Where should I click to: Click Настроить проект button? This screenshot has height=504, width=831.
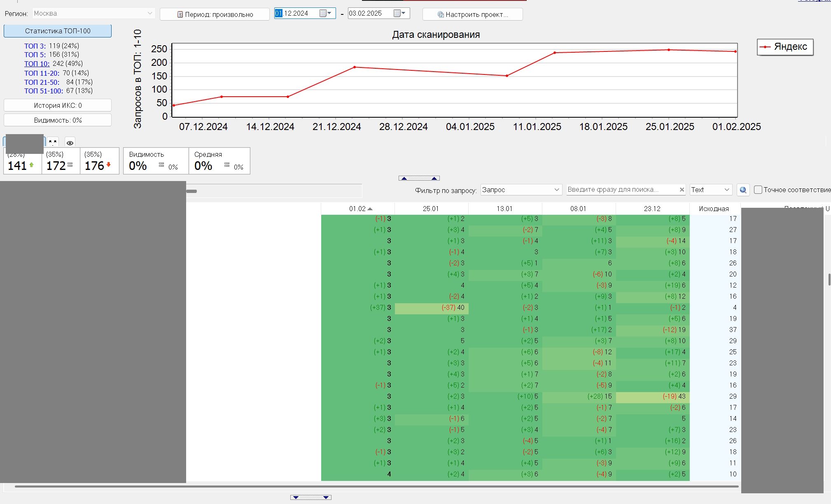[472, 14]
